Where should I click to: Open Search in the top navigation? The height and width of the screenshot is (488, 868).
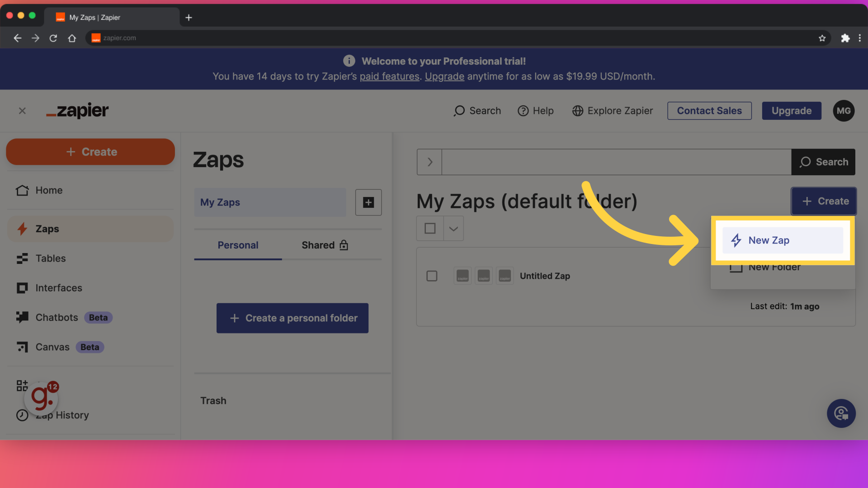477,111
